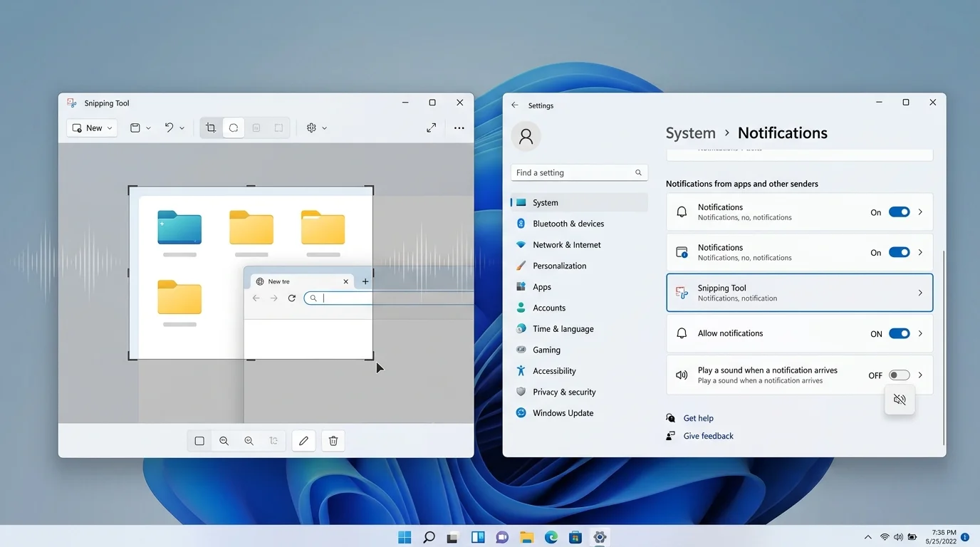Viewport: 980px width, 547px height.
Task: Open Microsoft Edge from the taskbar
Action: (551, 537)
